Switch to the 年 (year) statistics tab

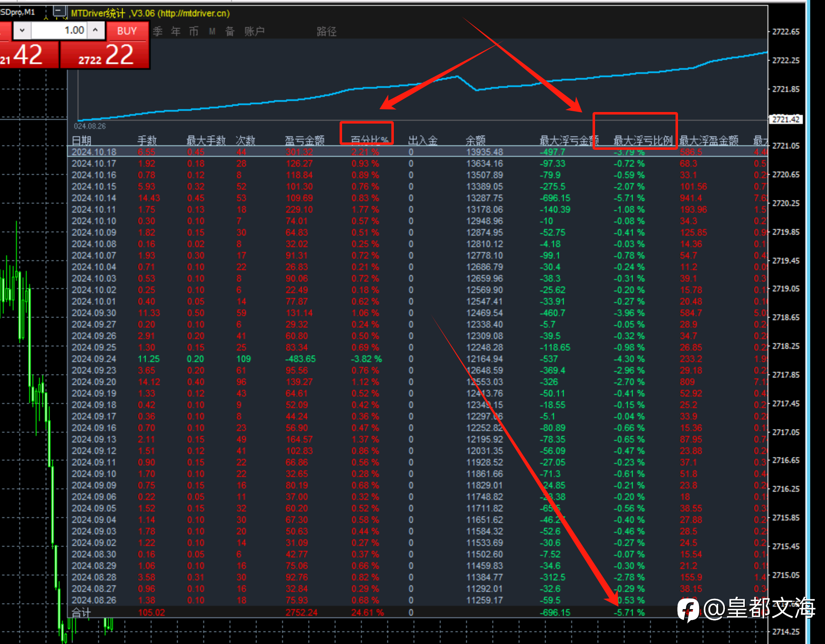click(176, 31)
